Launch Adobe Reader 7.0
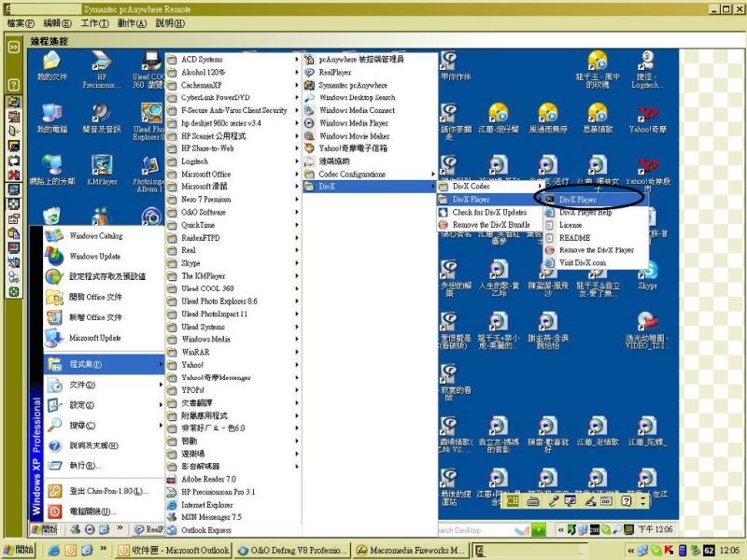This screenshot has height=560, width=747. coord(233,479)
